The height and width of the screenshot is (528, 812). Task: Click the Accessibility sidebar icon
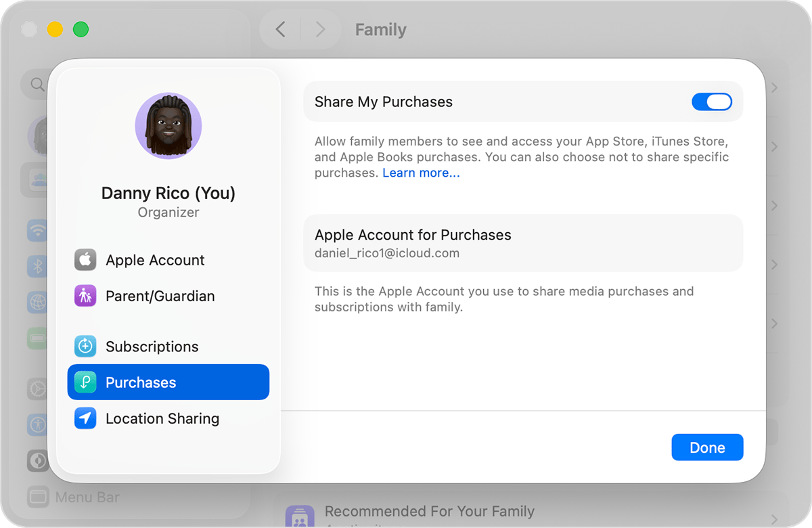coord(38,424)
